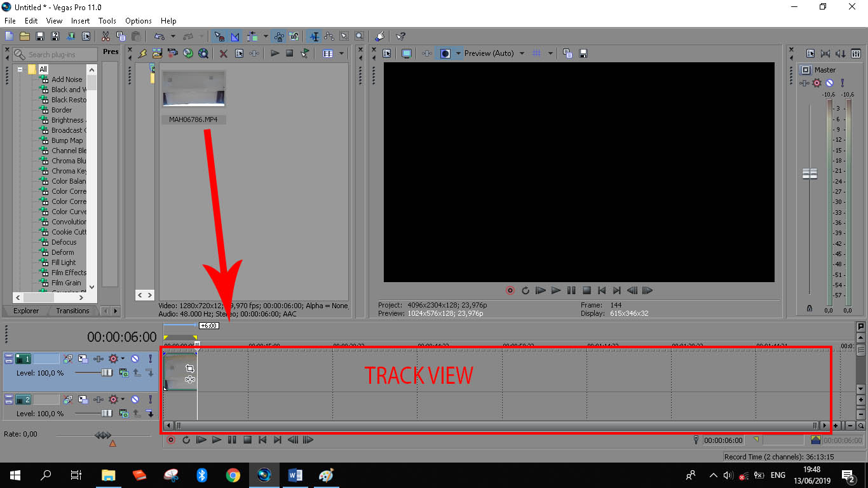The image size is (868, 488).
Task: Click the Dim Output icon in mixer toolbar
Action: (x=841, y=53)
